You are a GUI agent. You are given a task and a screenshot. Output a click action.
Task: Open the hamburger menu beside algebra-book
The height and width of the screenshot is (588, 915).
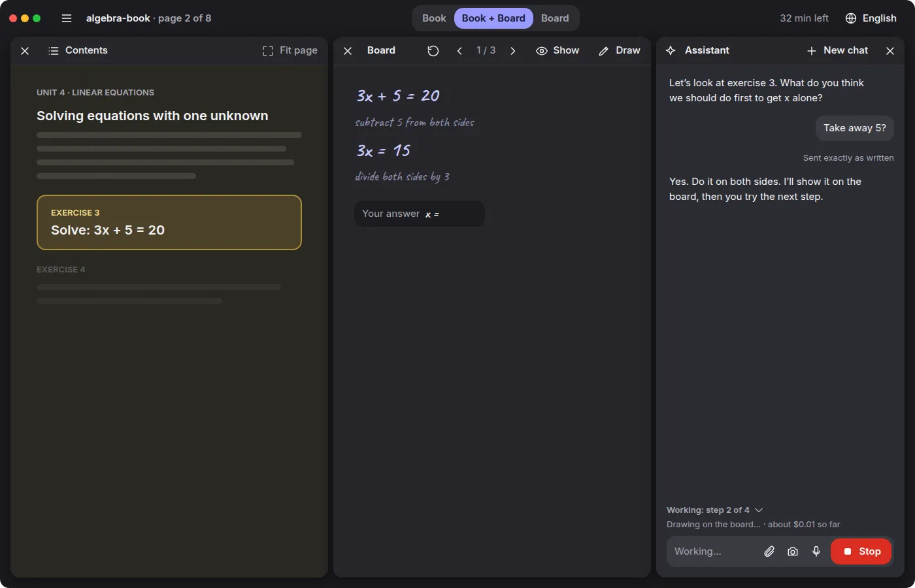pos(67,18)
